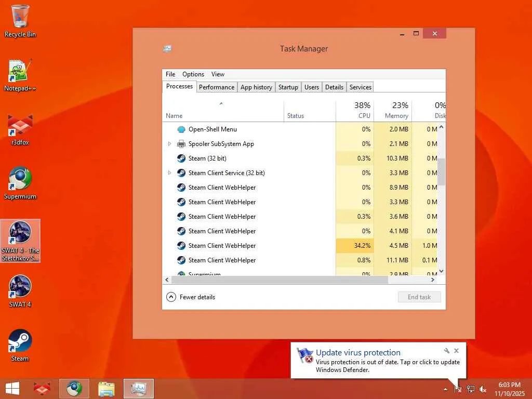532x399 pixels.
Task: Open File Explorer from the taskbar
Action: click(107, 389)
